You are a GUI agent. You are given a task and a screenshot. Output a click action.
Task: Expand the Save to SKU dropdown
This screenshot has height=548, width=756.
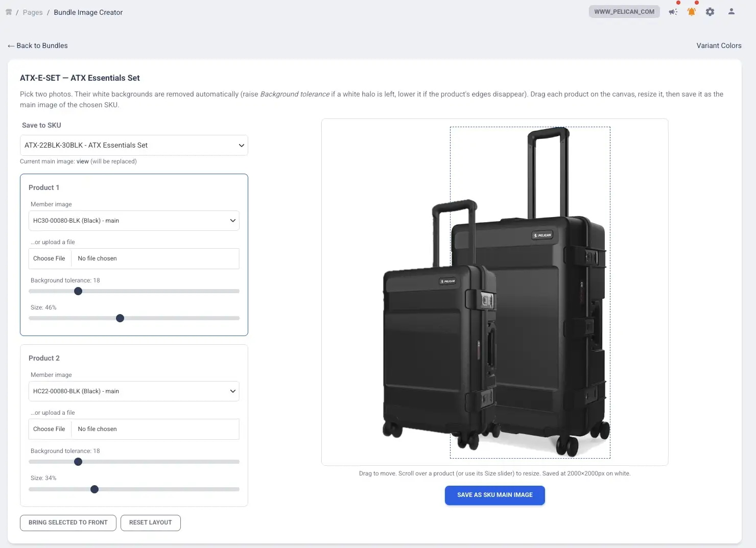point(134,145)
